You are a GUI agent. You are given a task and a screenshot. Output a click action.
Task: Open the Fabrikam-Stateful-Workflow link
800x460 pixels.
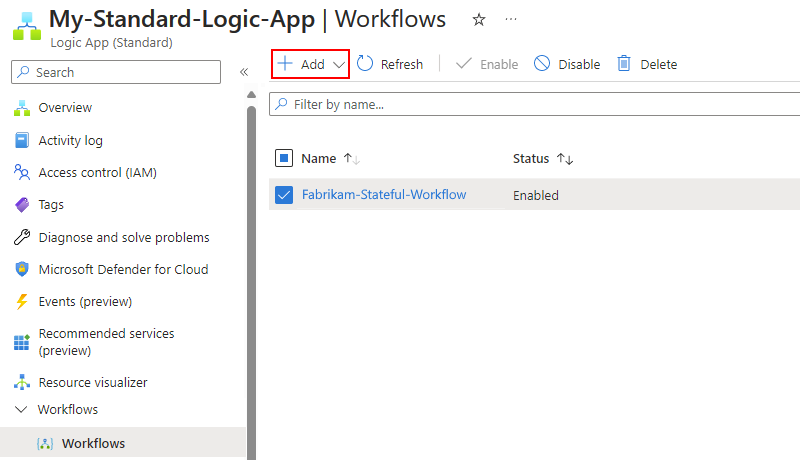click(x=384, y=195)
